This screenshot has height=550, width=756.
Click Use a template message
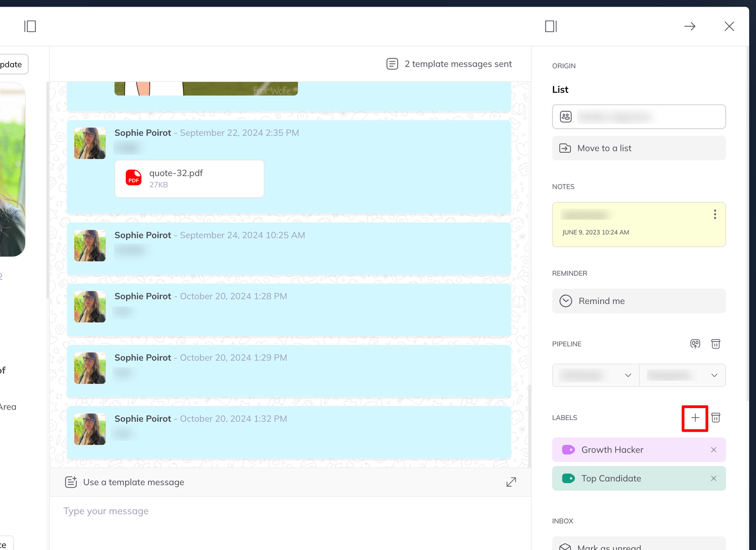[x=125, y=482]
